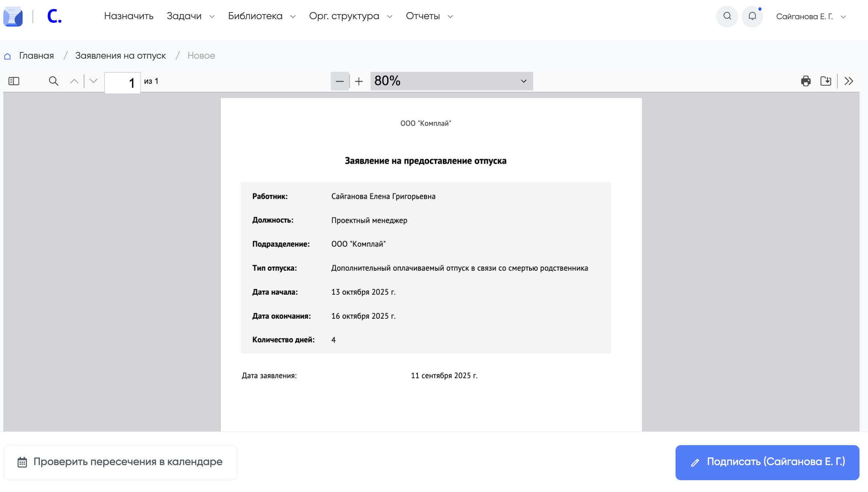Open the find-in-document search icon

[53, 81]
